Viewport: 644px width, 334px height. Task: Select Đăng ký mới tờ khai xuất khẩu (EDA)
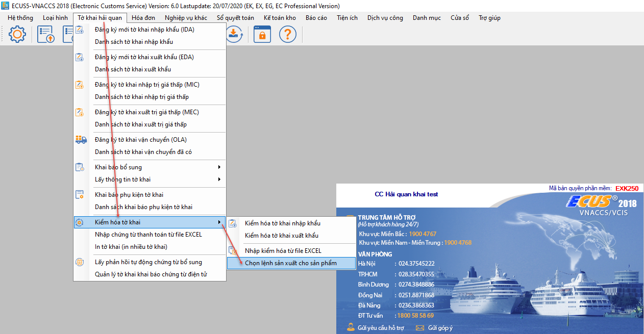150,57
